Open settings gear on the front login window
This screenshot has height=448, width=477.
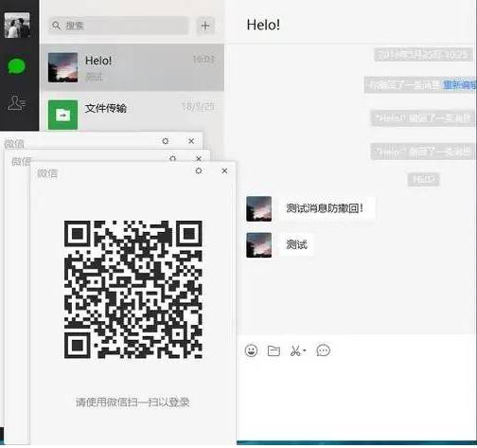[199, 170]
